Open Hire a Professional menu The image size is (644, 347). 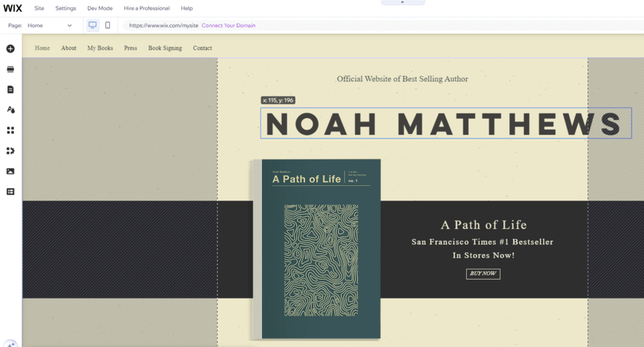coord(146,8)
